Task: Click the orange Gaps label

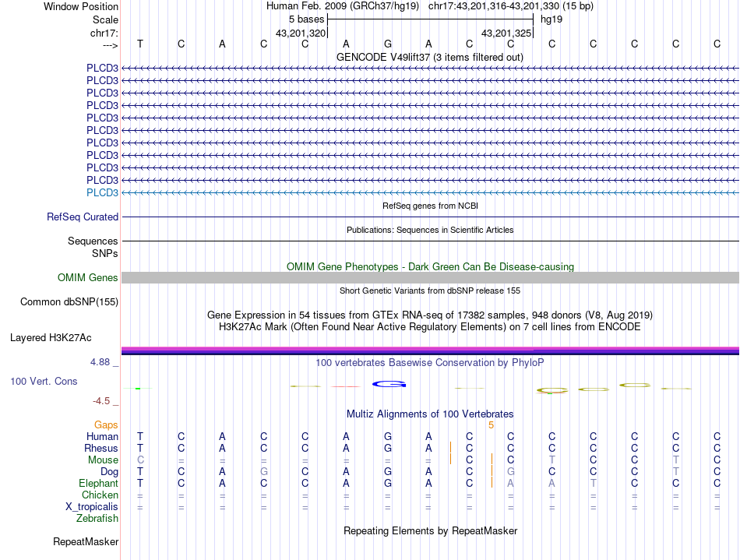Action: click(106, 425)
